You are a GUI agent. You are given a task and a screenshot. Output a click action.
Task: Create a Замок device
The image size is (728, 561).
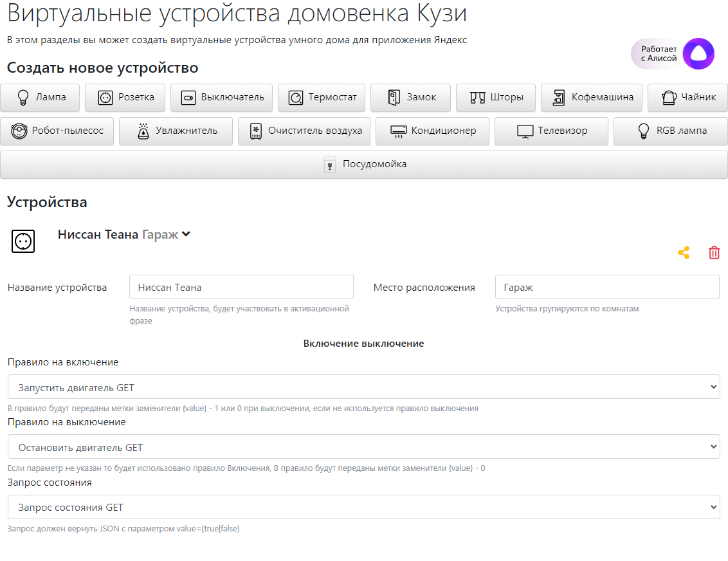(410, 98)
